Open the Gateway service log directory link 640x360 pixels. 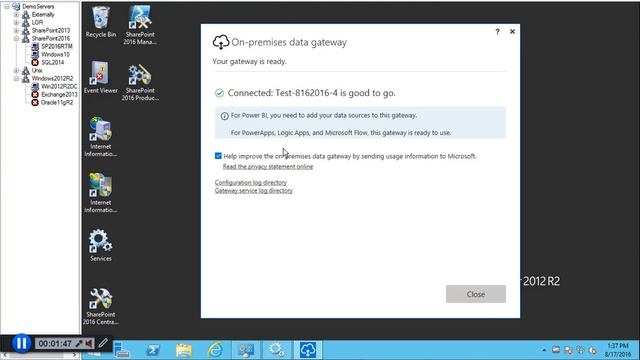(x=253, y=190)
